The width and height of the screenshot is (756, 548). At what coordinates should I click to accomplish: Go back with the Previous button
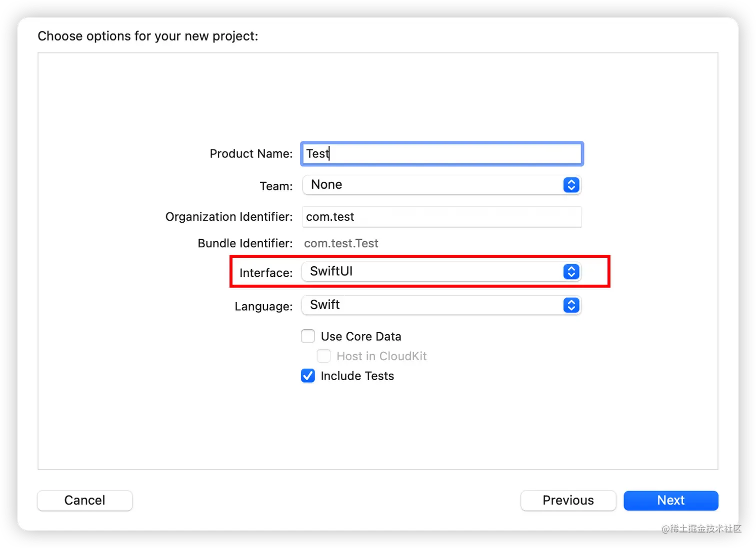pos(568,501)
